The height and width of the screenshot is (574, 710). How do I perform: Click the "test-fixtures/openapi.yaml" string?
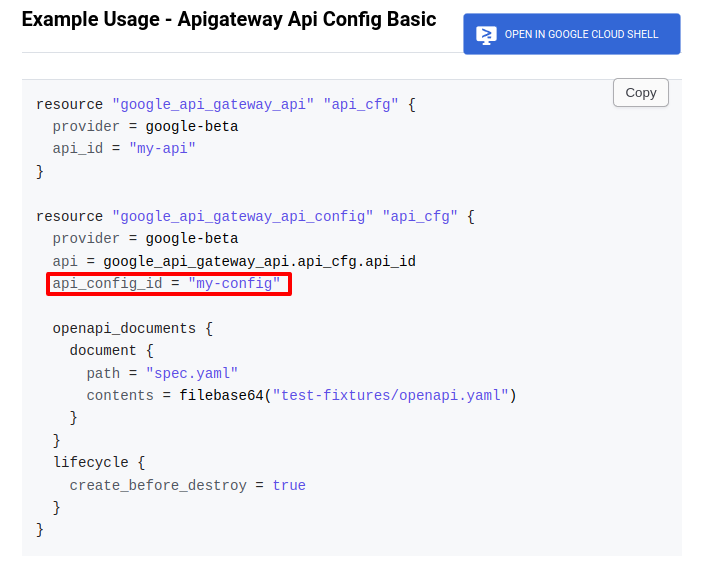click(390, 396)
